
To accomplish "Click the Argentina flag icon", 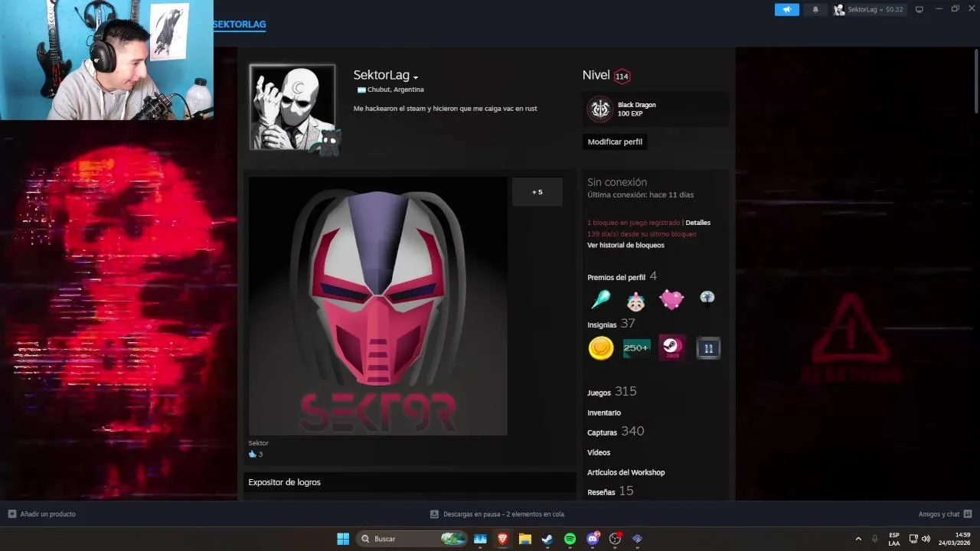I will (361, 90).
